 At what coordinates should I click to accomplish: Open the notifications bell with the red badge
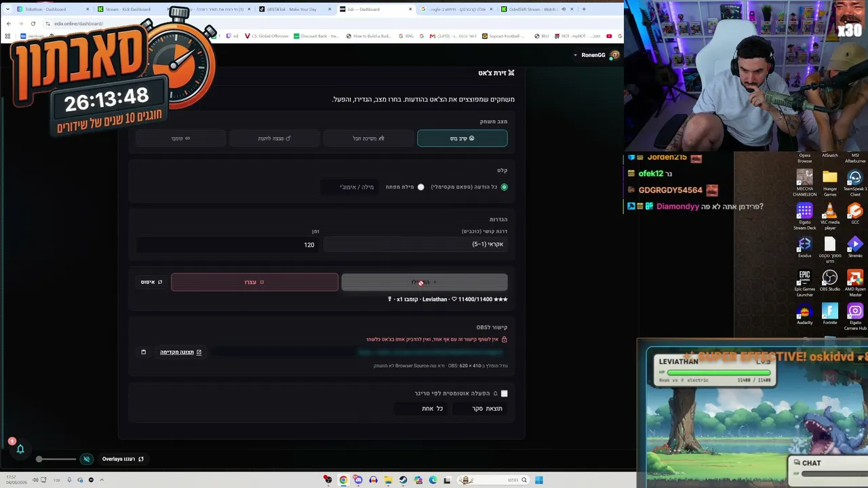tap(20, 449)
